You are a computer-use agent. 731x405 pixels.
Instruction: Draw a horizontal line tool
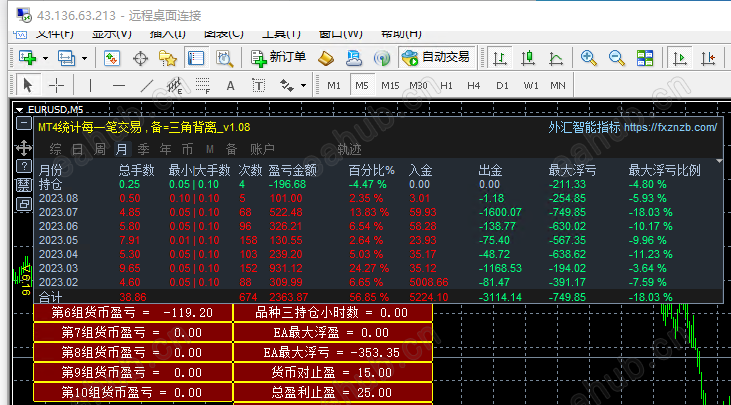tap(119, 85)
